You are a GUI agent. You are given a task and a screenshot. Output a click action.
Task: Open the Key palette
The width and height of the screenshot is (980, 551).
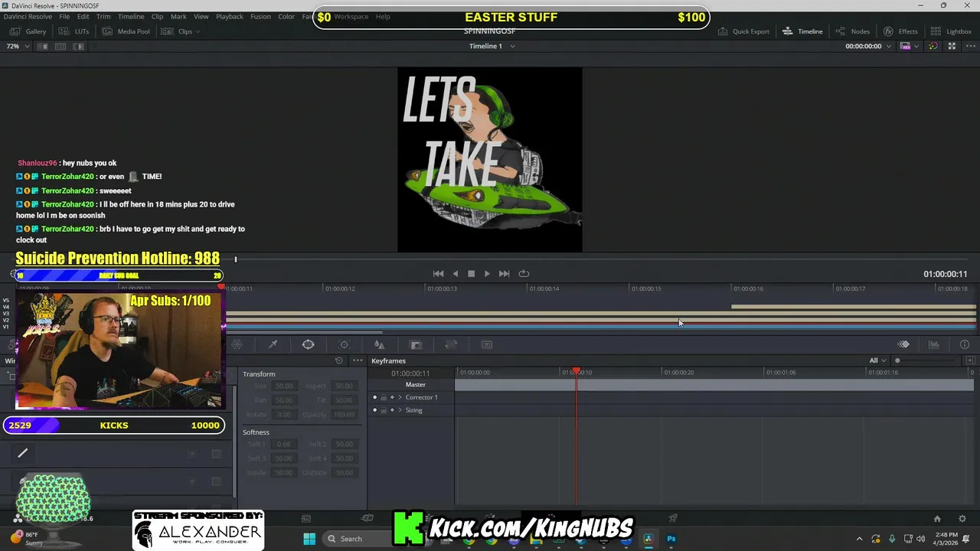pyautogui.click(x=416, y=344)
